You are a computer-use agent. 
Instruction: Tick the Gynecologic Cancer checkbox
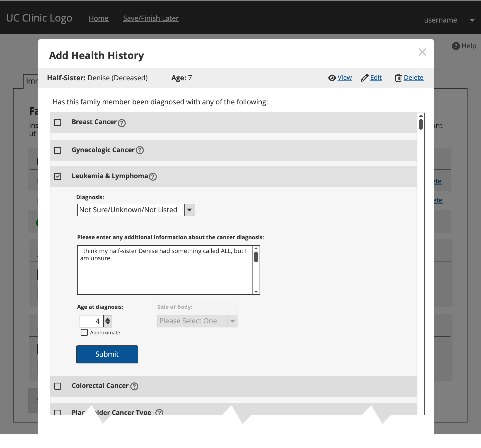pyautogui.click(x=58, y=150)
